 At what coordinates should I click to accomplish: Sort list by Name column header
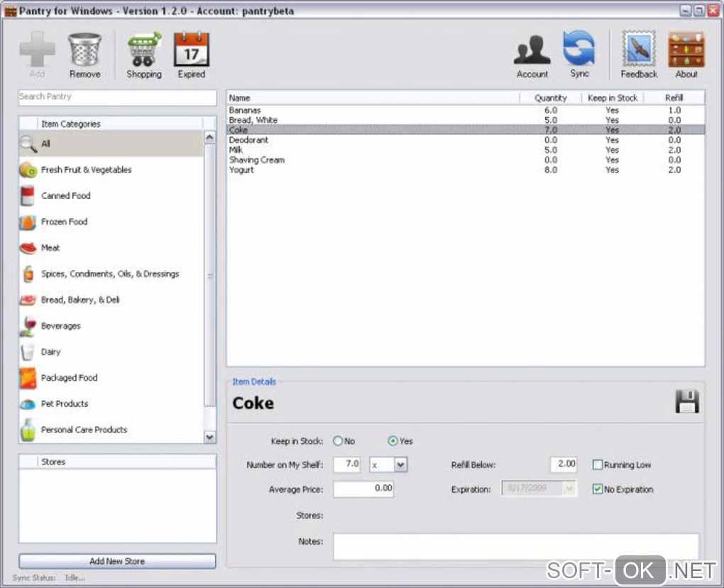pos(373,98)
